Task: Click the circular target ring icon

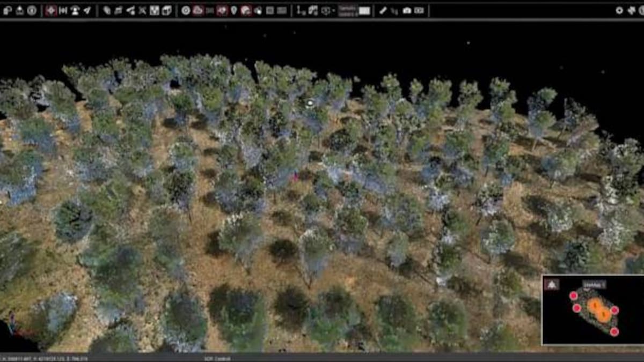Action: (186, 10)
